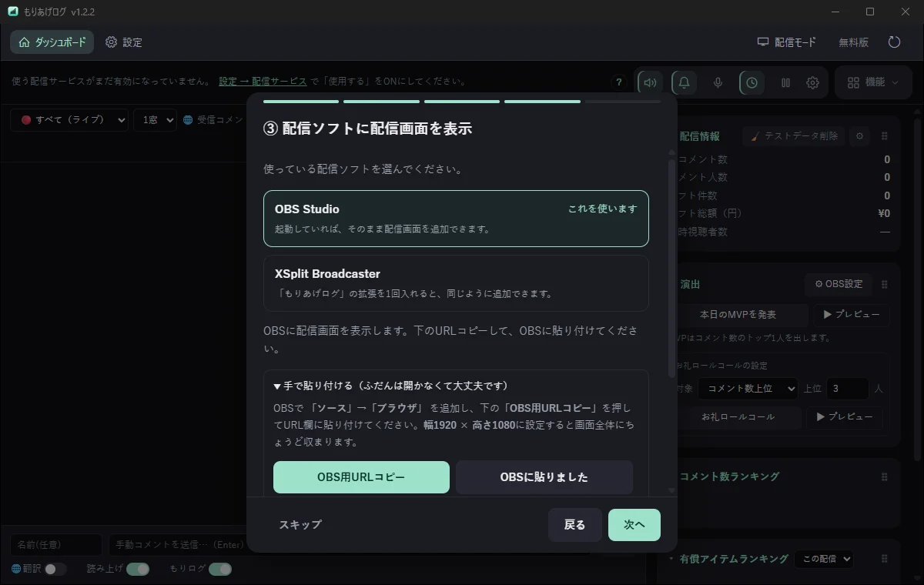Click the 次へ next button
Viewport: 924px width, 585px height.
634,525
